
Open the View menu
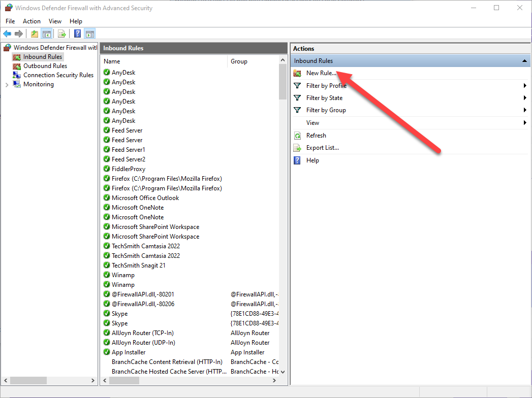(x=55, y=21)
